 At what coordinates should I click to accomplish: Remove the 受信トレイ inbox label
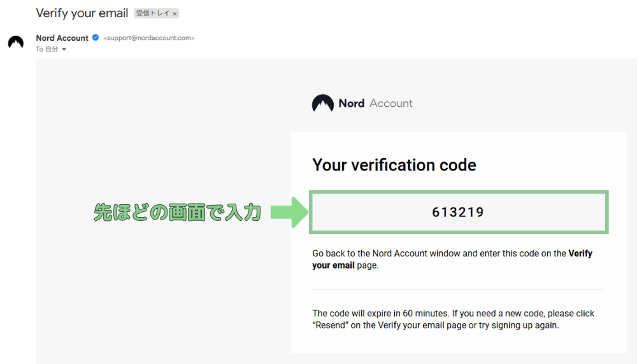pos(175,14)
